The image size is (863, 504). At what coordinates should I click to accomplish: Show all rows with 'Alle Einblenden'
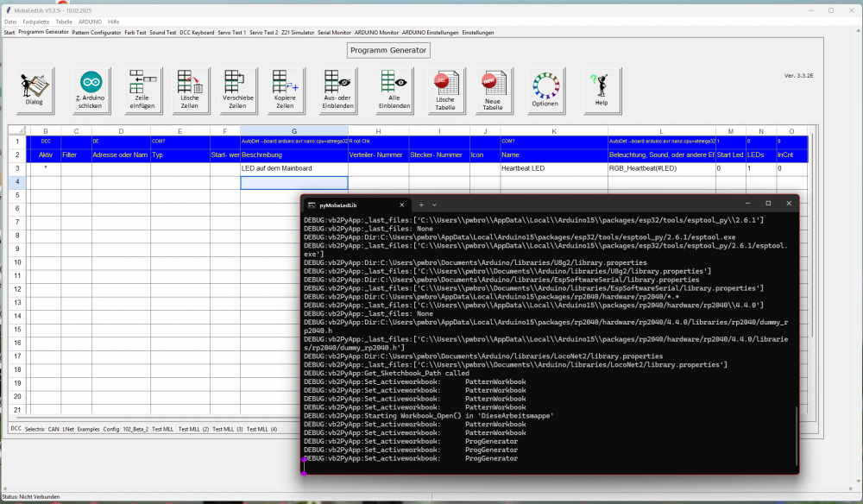click(x=394, y=91)
